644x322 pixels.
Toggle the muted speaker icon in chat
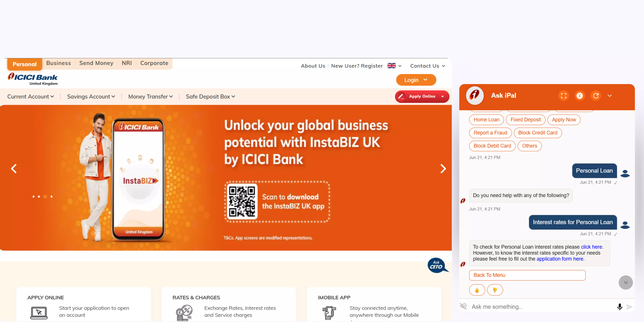[x=463, y=306]
